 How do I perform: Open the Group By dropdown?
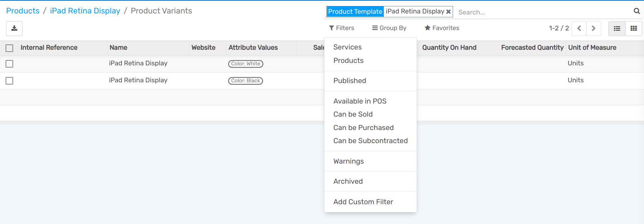click(389, 28)
